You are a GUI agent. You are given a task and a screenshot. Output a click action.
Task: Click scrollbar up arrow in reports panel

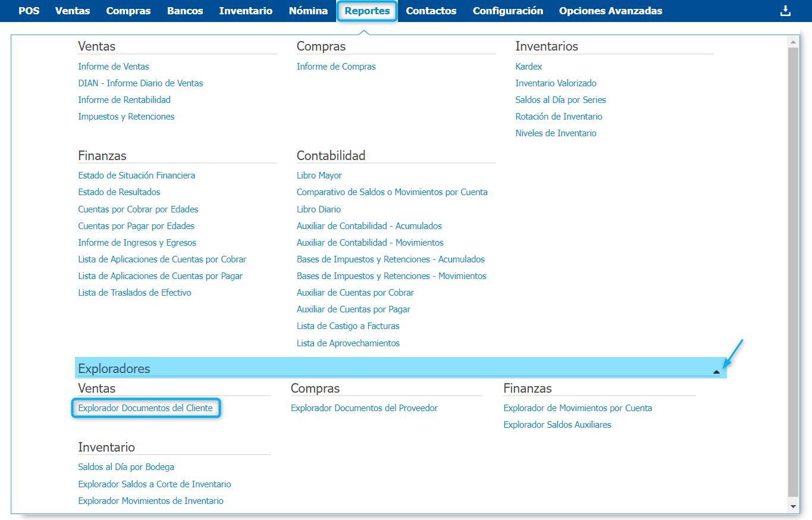[x=792, y=42]
